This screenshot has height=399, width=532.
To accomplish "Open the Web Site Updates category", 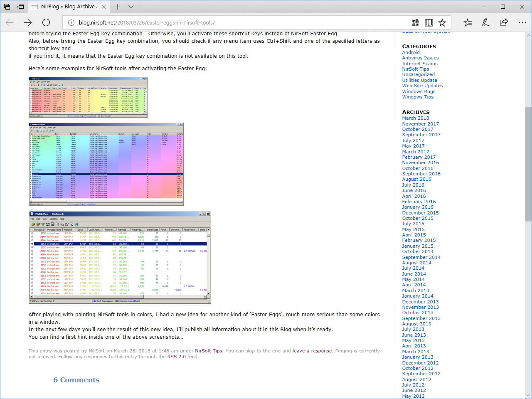I will click(x=423, y=86).
